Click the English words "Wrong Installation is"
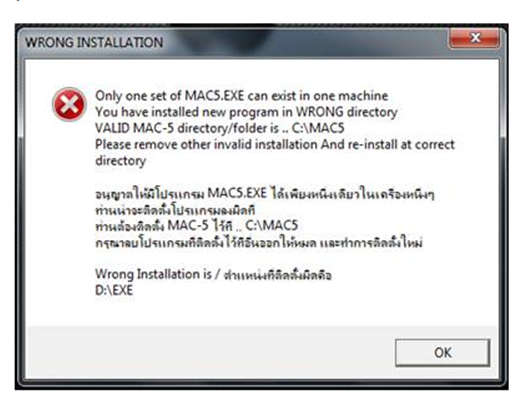 point(153,274)
